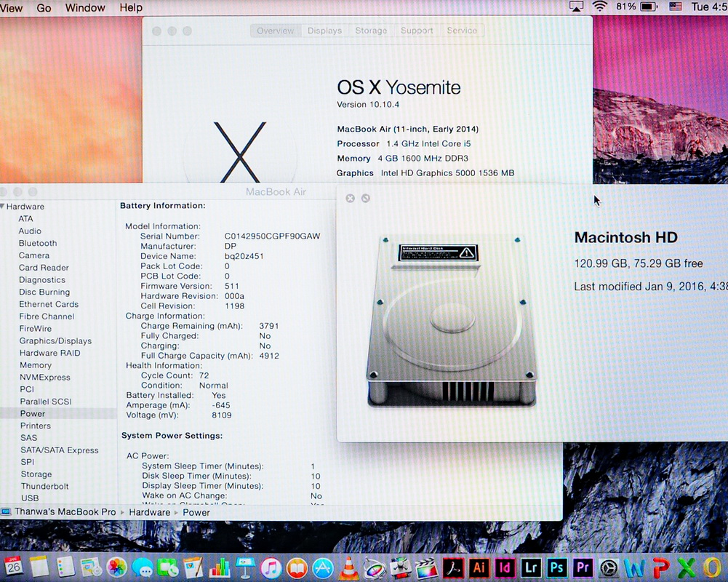728x582 pixels.
Task: Select Power in the sidebar
Action: [33, 413]
